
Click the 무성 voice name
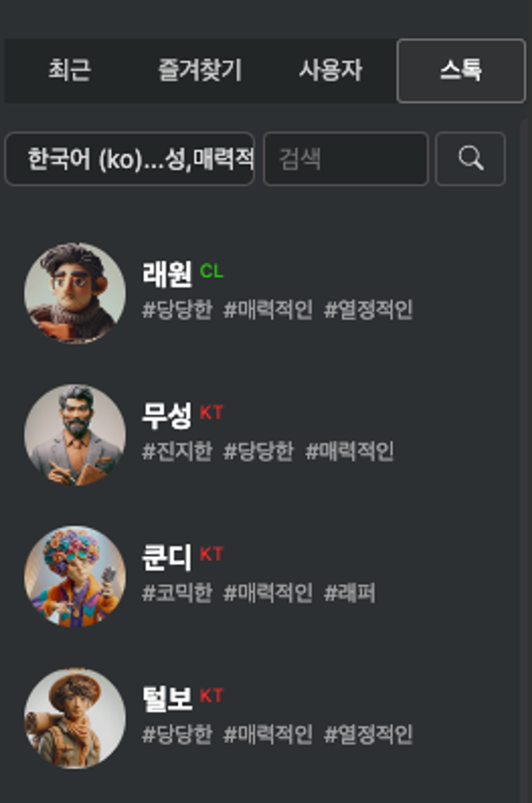167,416
